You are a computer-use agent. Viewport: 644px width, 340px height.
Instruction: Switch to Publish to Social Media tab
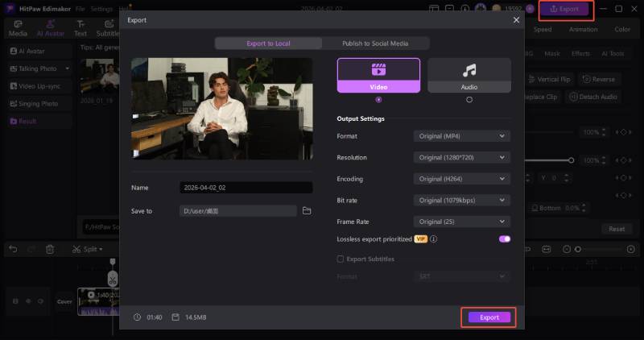(x=375, y=44)
